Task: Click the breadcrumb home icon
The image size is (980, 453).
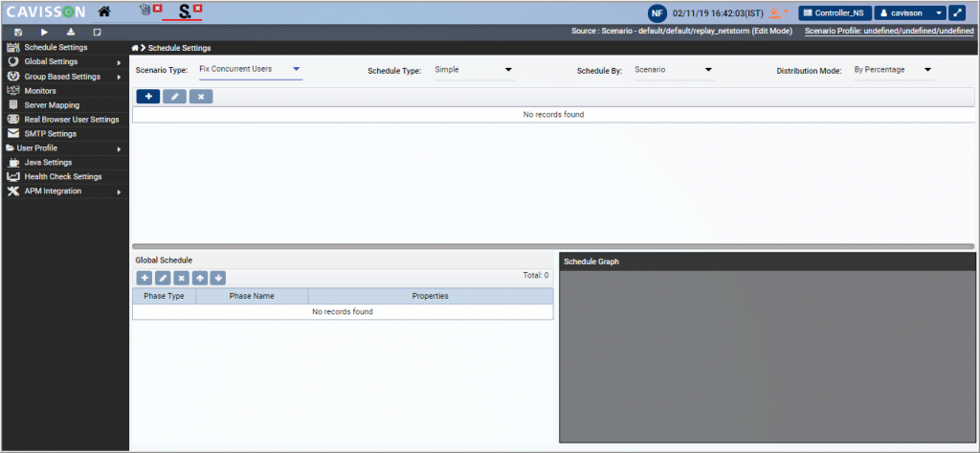Action: [x=134, y=48]
